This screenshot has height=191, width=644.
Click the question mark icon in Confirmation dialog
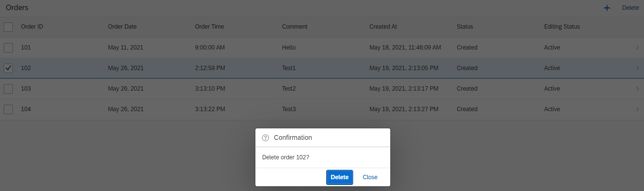point(265,138)
